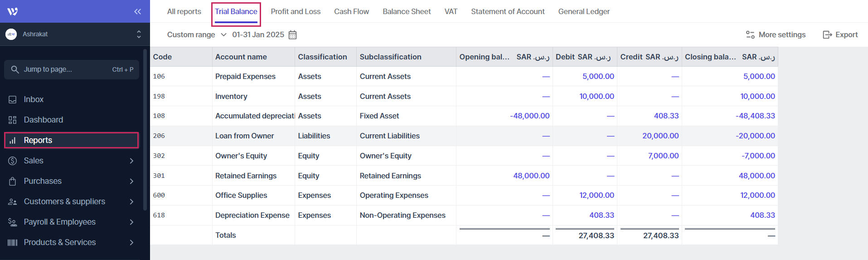Image resolution: width=868 pixels, height=260 pixels.
Task: Click the Purchases bag icon
Action: [x=13, y=181]
